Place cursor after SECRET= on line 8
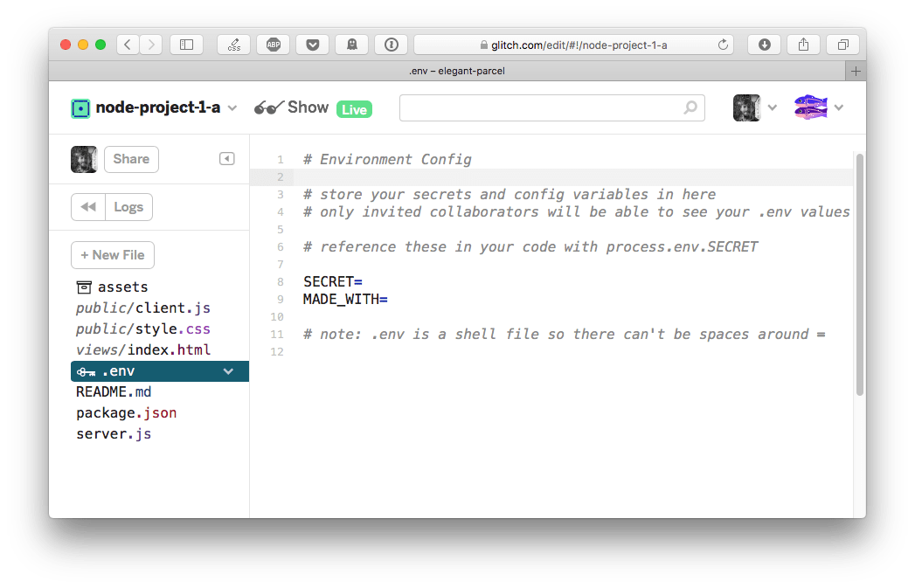This screenshot has width=915, height=588. coord(364,281)
